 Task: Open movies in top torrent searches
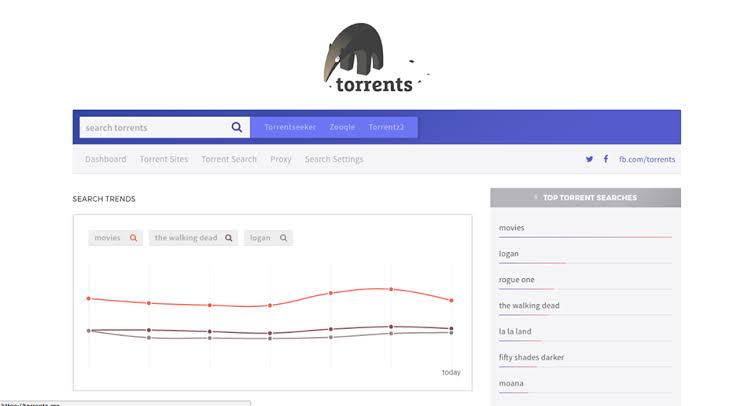(x=511, y=228)
